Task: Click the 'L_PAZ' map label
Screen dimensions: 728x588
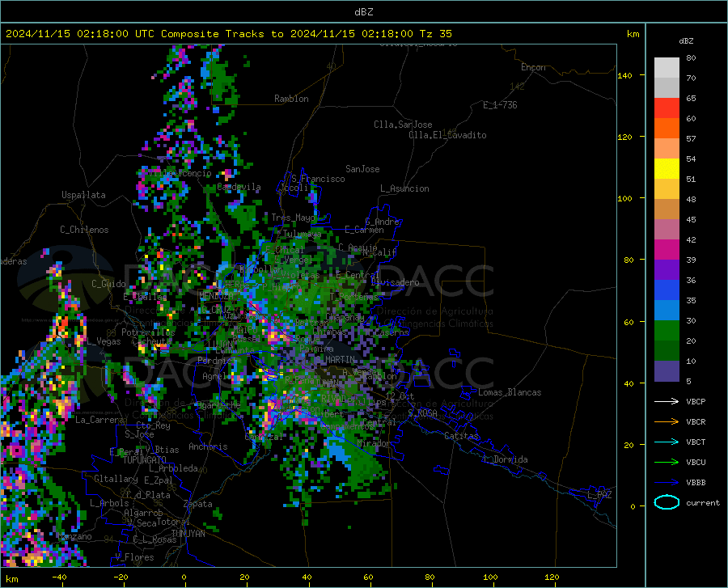Action: click(599, 495)
